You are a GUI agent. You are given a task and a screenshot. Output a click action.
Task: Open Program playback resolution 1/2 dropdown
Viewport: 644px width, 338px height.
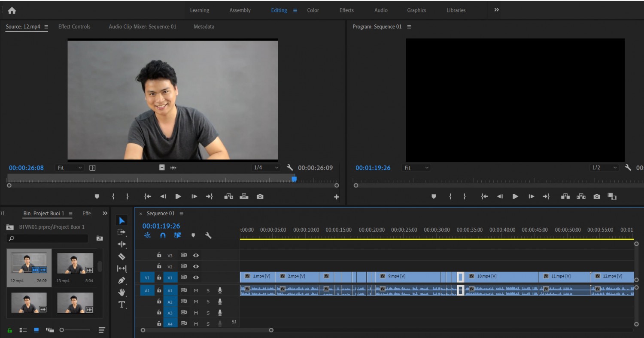click(x=605, y=168)
